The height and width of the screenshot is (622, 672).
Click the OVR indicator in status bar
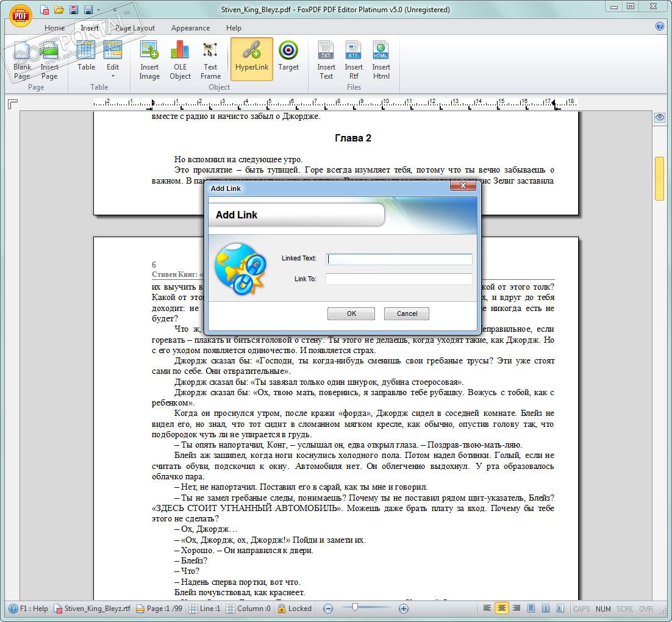click(646, 609)
